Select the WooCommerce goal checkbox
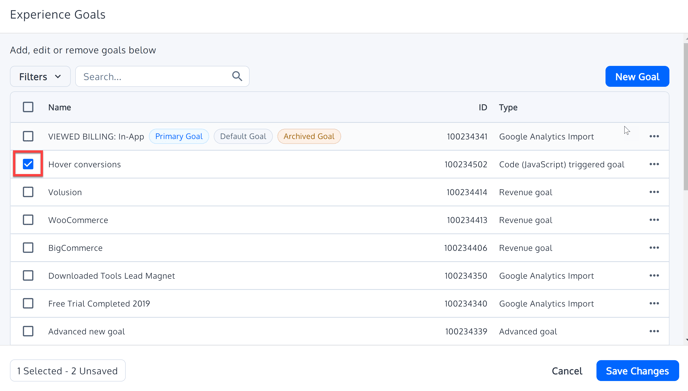 pyautogui.click(x=28, y=220)
